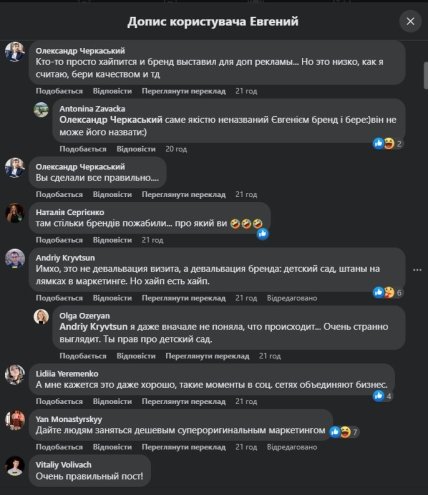Open Vitaliy Volivach's avatar

tap(15, 466)
